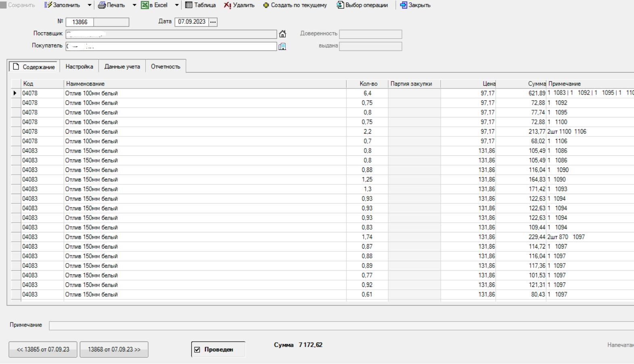This screenshot has width=634, height=364.
Task: Expand the в Excel dropdown arrow
Action: 177,5
